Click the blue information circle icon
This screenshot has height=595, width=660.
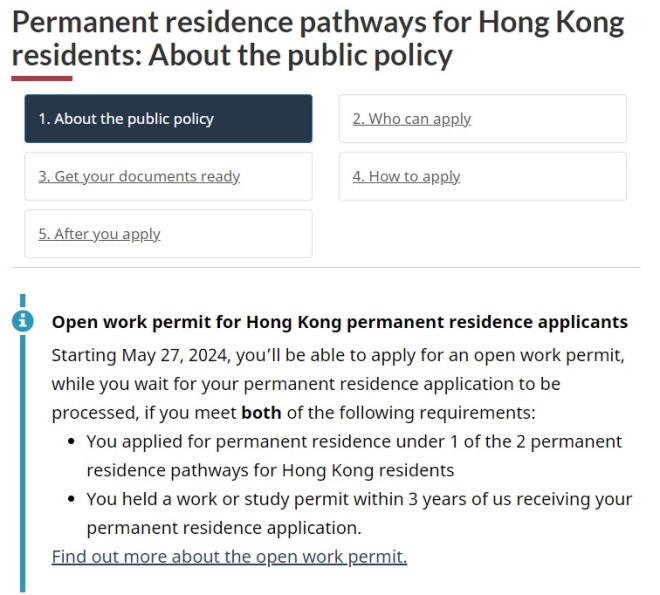(23, 321)
